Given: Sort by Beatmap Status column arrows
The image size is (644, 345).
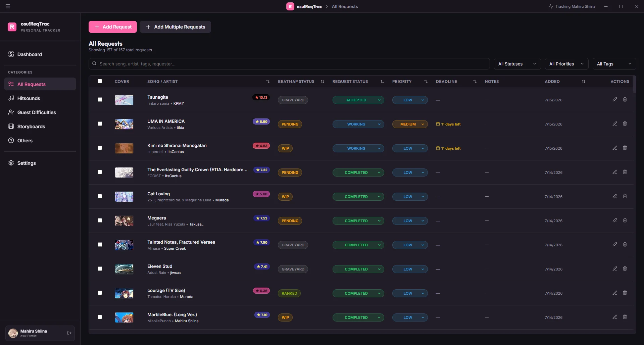Looking at the screenshot, I should [x=323, y=82].
